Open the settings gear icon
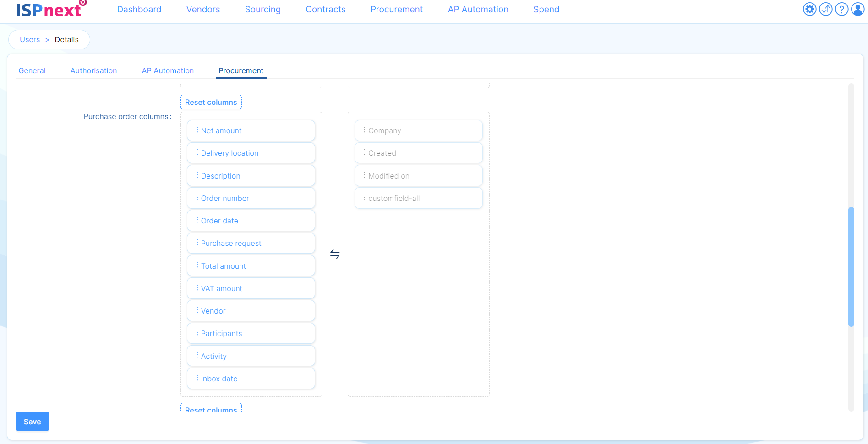868x444 pixels. coord(809,9)
